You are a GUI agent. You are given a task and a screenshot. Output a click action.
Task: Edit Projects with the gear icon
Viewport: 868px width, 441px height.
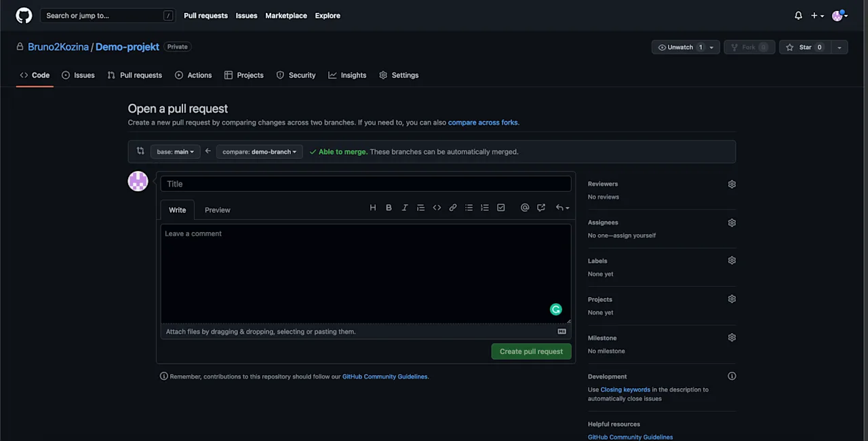click(732, 299)
